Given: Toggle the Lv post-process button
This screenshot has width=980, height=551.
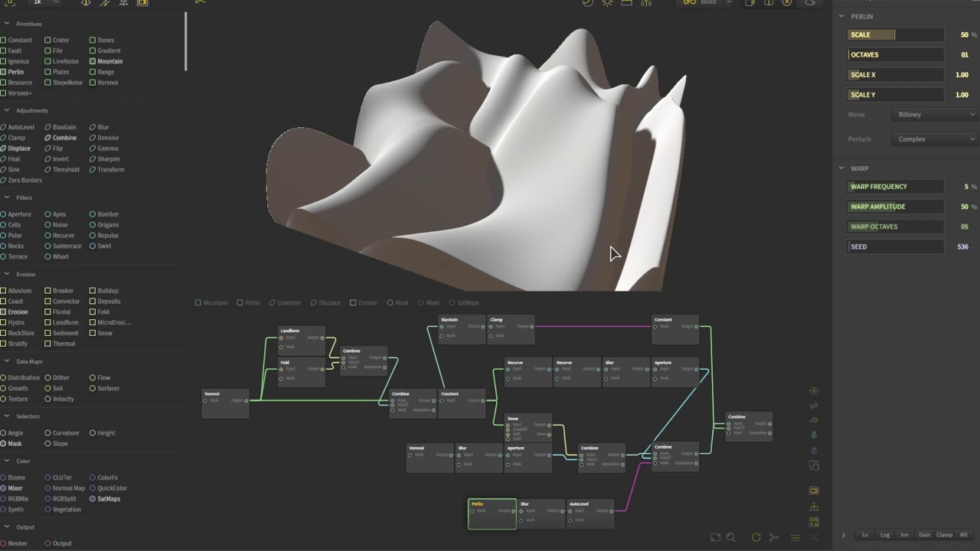Looking at the screenshot, I should coord(865,535).
